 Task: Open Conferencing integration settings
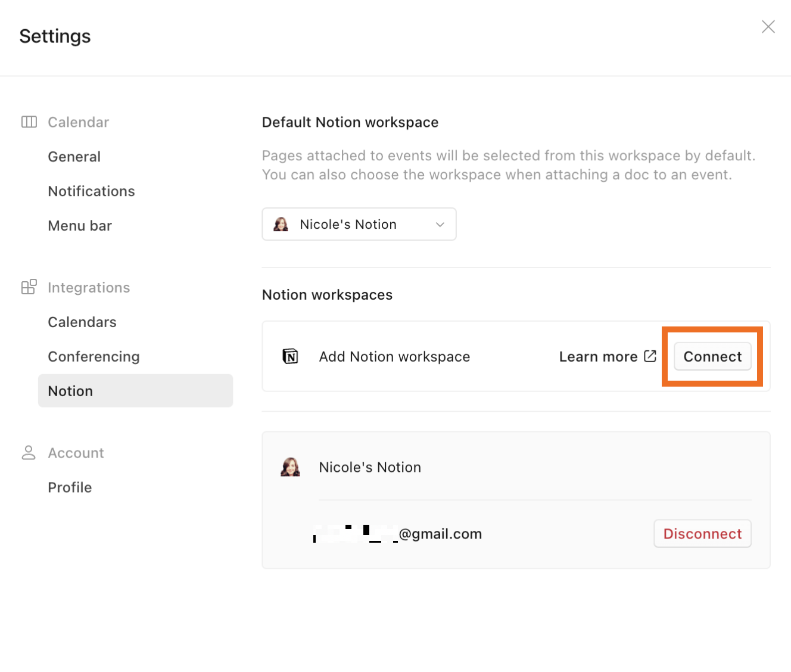click(94, 357)
